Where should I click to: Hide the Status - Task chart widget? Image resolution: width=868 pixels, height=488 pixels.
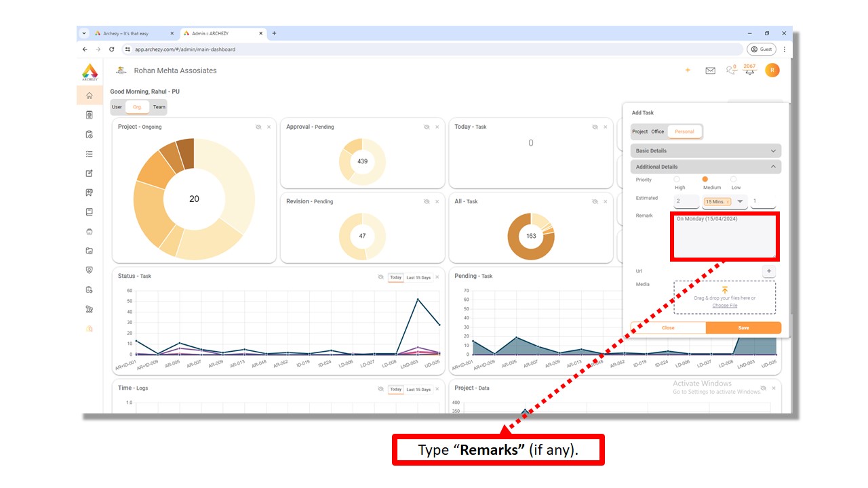pos(380,277)
